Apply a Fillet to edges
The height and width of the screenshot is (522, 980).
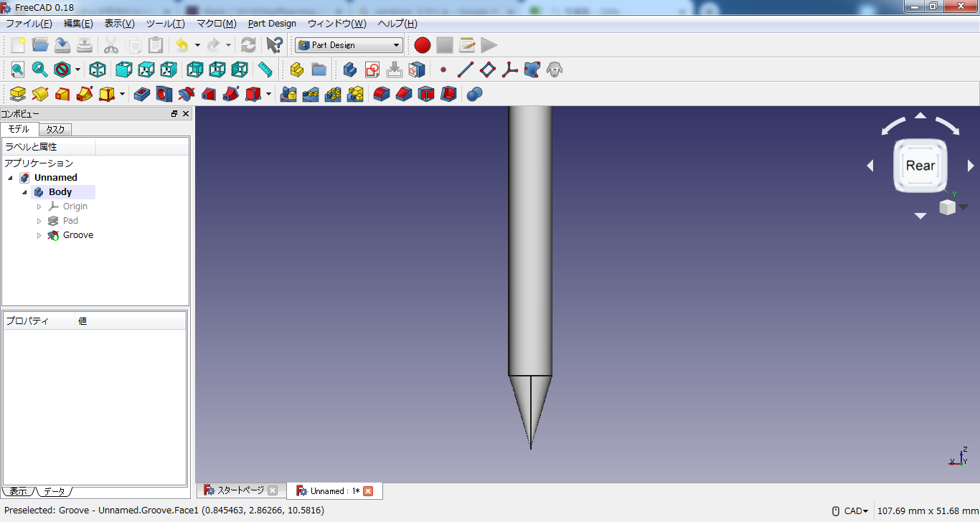[382, 94]
